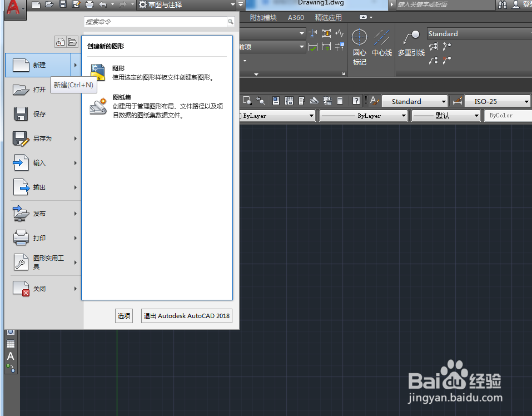Open the customize quick access toolbar arrow
The image size is (532, 416).
tap(241, 4)
